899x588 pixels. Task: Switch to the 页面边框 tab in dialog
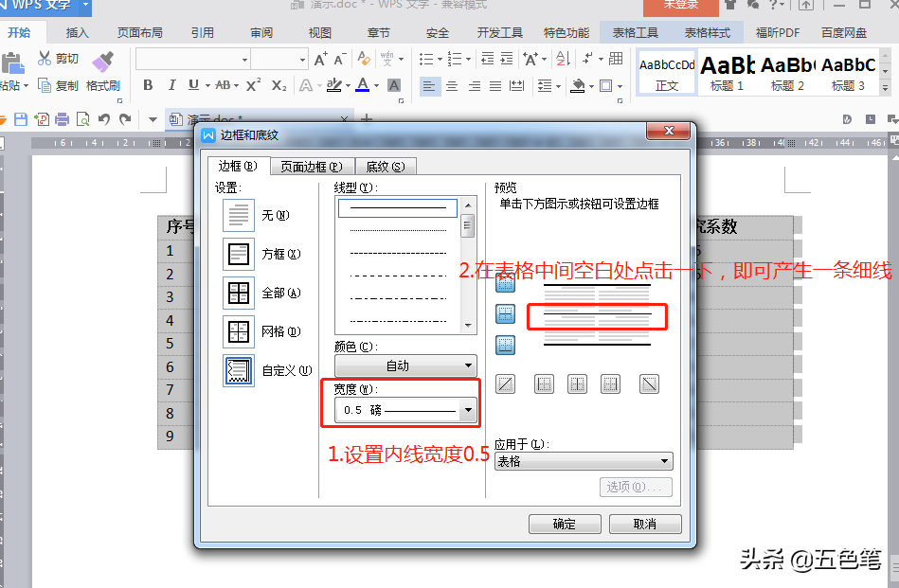(x=312, y=167)
